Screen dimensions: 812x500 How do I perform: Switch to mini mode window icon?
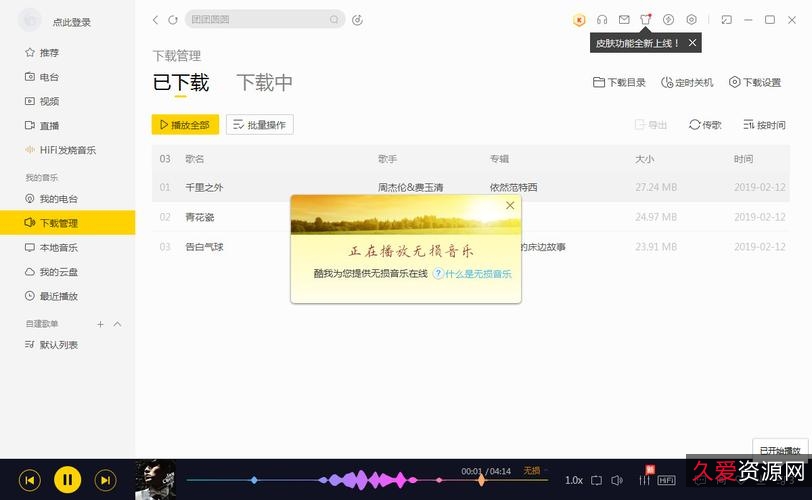tap(727, 20)
